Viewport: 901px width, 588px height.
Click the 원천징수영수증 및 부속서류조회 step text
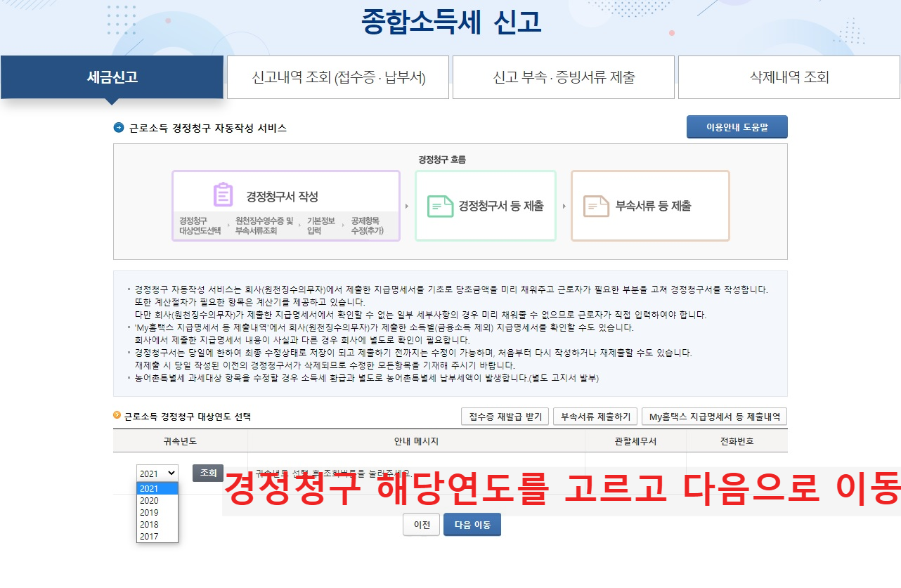264,226
